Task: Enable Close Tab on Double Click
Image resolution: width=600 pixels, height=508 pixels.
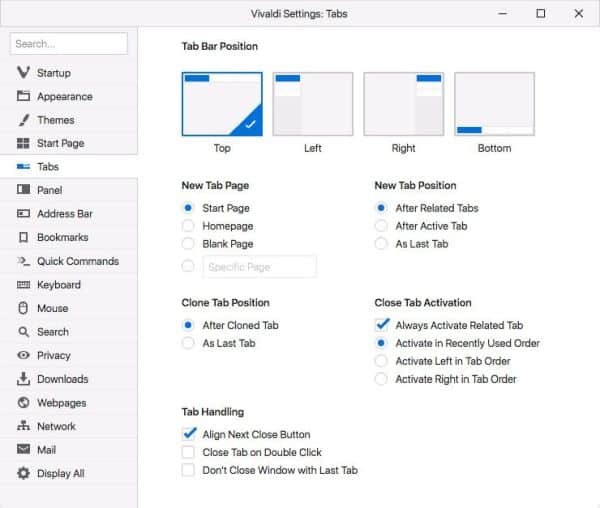Action: [188, 452]
